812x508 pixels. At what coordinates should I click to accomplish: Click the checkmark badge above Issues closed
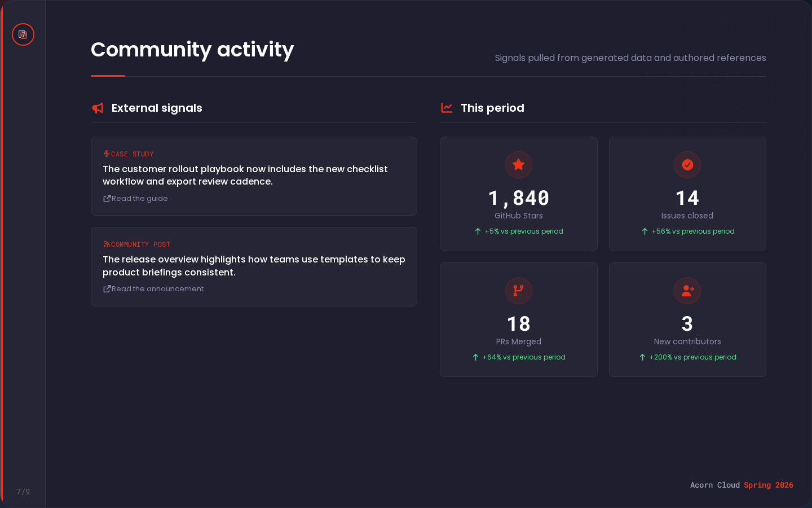coord(687,165)
